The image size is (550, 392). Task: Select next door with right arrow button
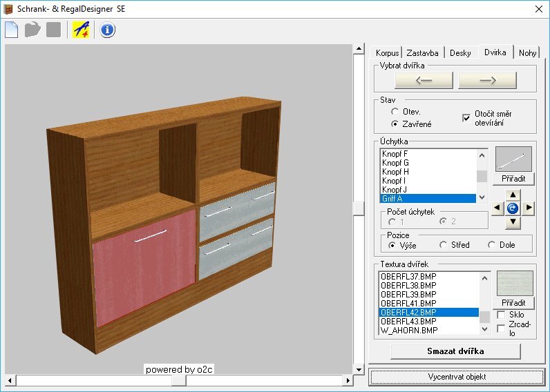coord(487,80)
